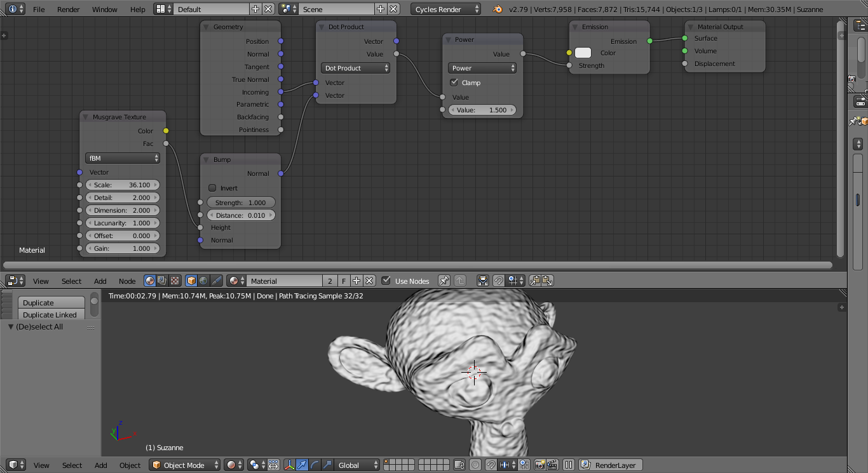Open Dot Product operation dropdown

click(355, 68)
